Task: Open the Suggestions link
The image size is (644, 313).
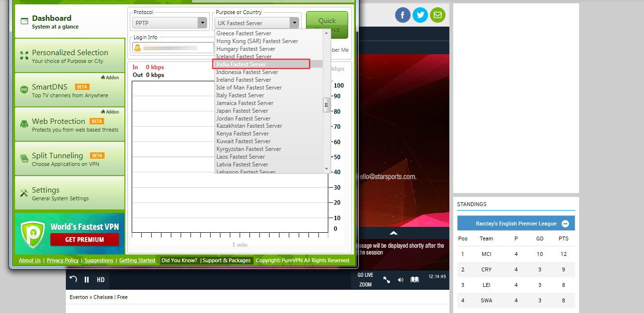Action: click(x=99, y=260)
